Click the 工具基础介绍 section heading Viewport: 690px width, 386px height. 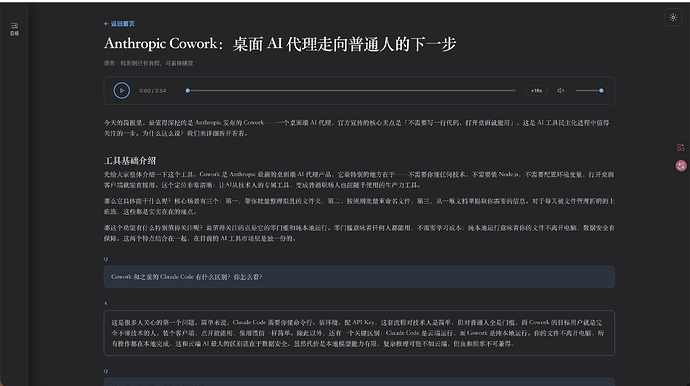[x=130, y=161]
